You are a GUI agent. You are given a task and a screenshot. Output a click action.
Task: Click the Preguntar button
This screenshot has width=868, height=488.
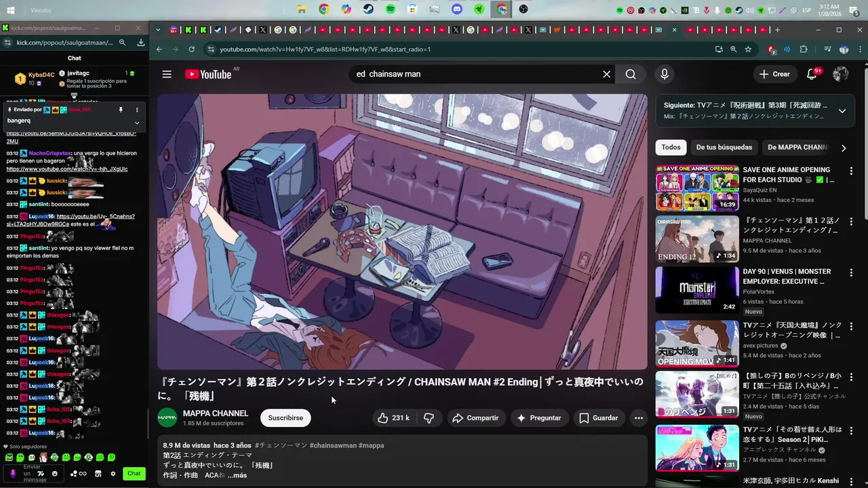(x=539, y=418)
